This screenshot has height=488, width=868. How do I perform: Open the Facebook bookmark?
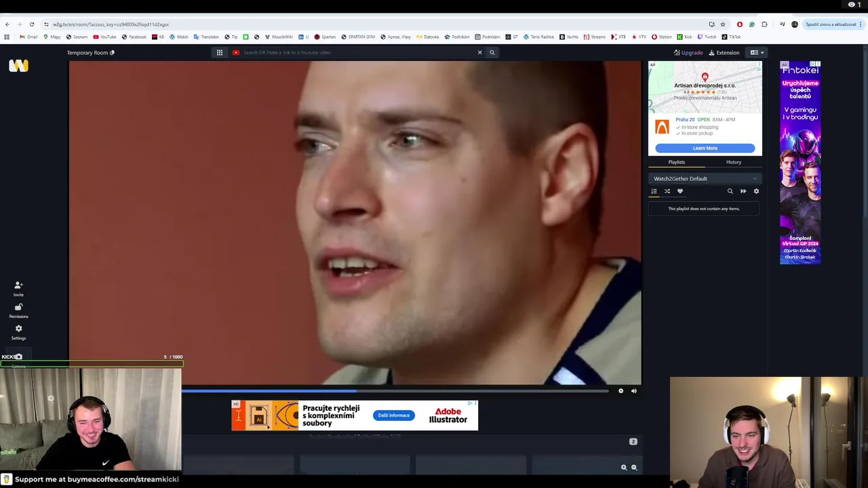click(134, 37)
